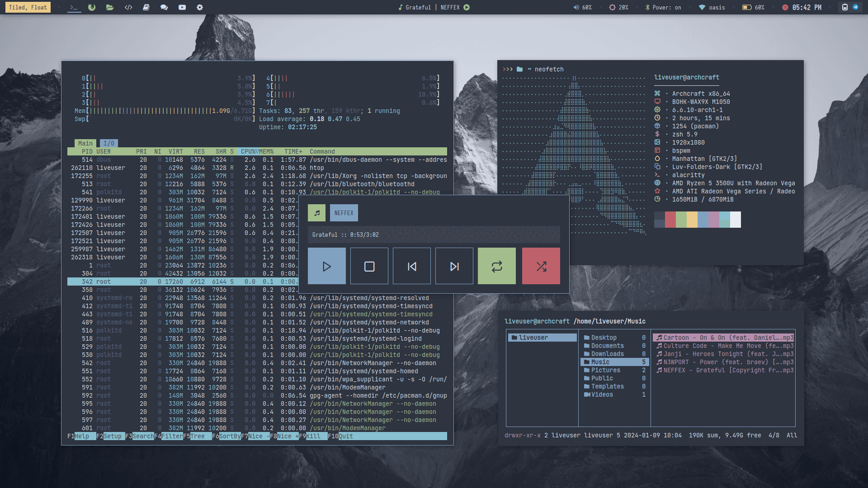Image resolution: width=868 pixels, height=488 pixels.
Task: Toggle playback from the top bar song indicator
Action: [x=467, y=7]
